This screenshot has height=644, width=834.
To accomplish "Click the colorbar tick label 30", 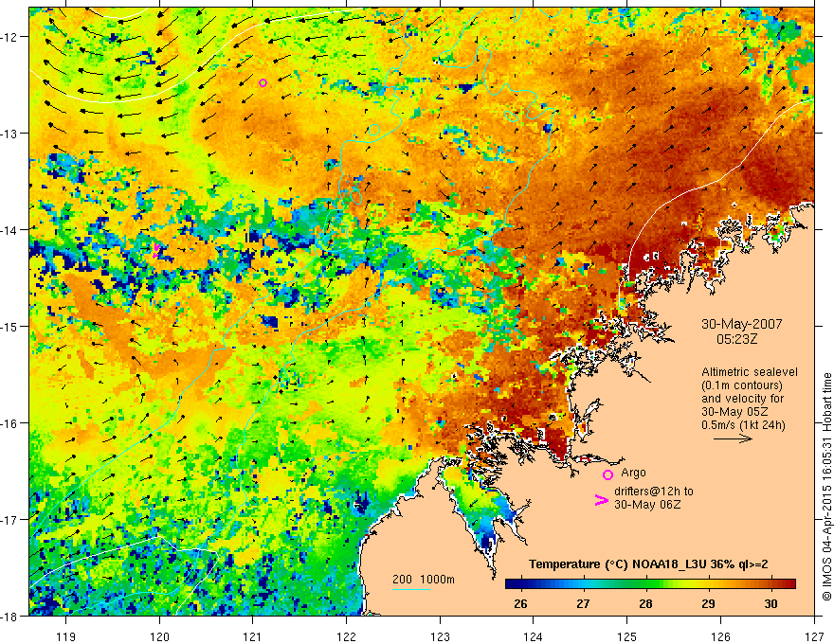I will 771,603.
